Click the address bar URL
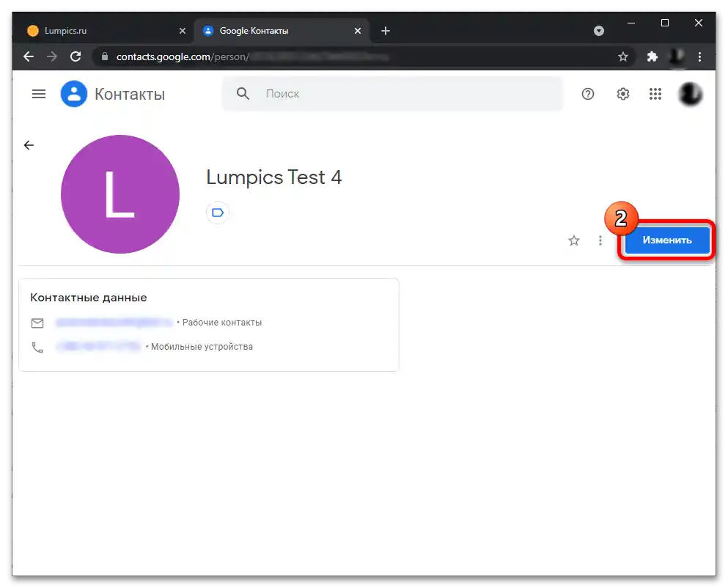The width and height of the screenshot is (728, 588). tap(253, 56)
